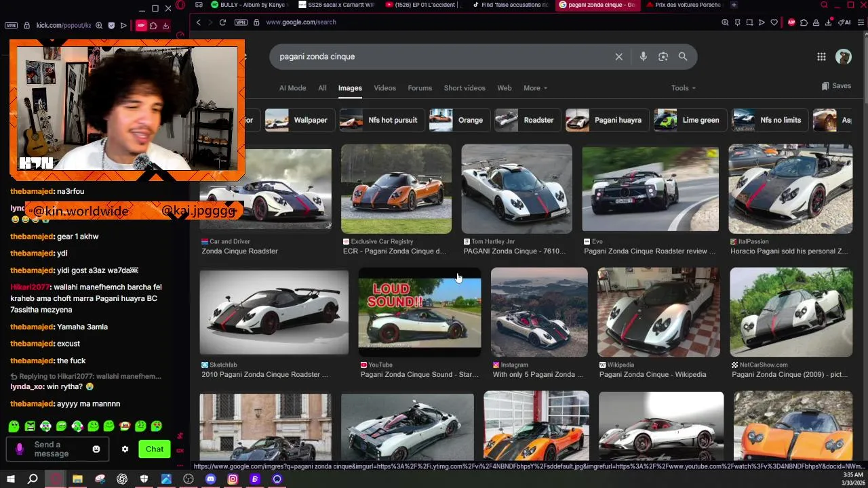The height and width of the screenshot is (488, 868).
Task: Open the Windows Start menu
Action: (10, 479)
